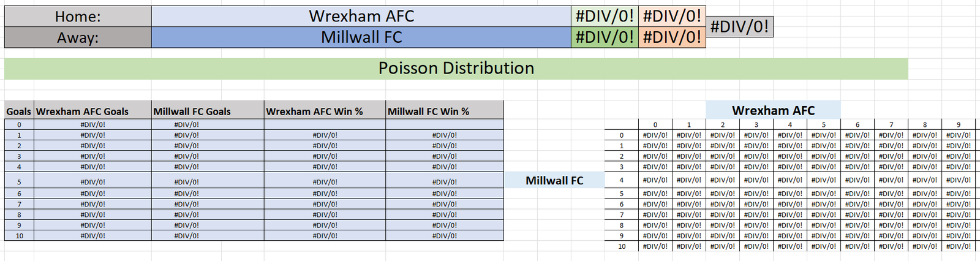Viewport: 980px width, 261px height.
Task: Select the Millwall FC Goals column header
Action: [x=208, y=111]
